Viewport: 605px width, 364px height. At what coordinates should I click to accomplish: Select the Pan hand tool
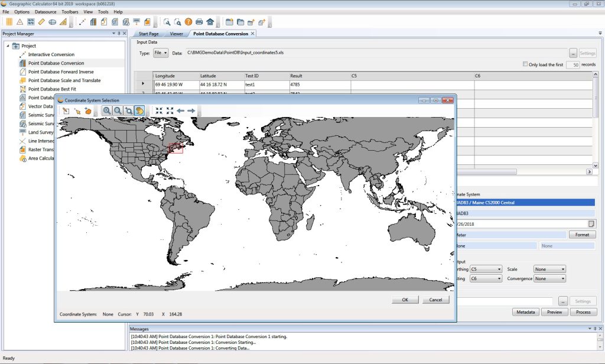(x=139, y=110)
